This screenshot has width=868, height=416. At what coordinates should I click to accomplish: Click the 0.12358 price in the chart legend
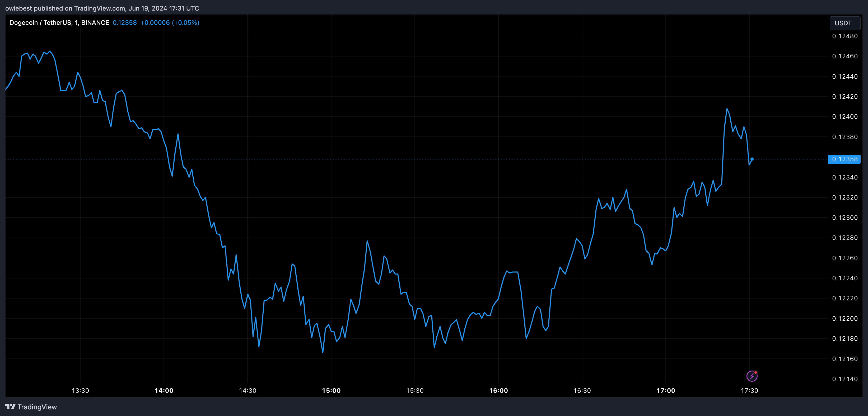click(x=125, y=22)
